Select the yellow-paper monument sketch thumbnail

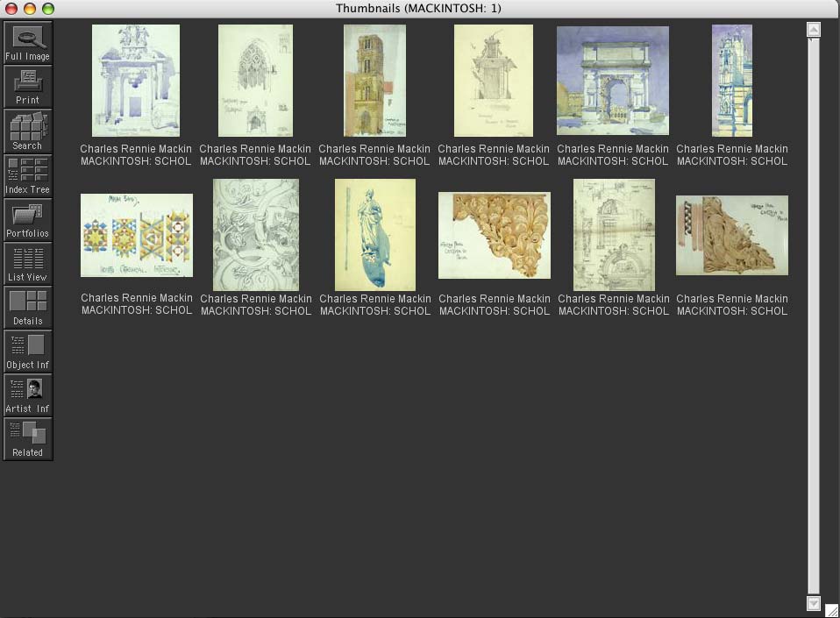tap(494, 81)
